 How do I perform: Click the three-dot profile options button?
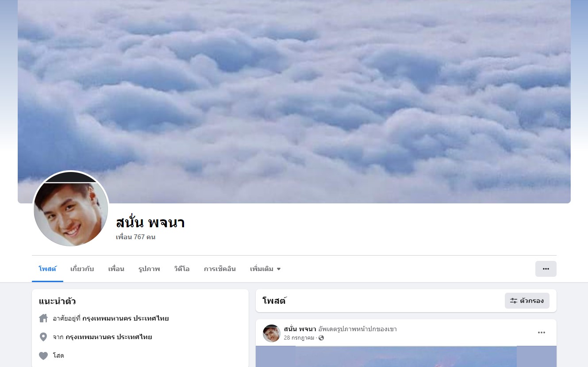click(x=546, y=269)
